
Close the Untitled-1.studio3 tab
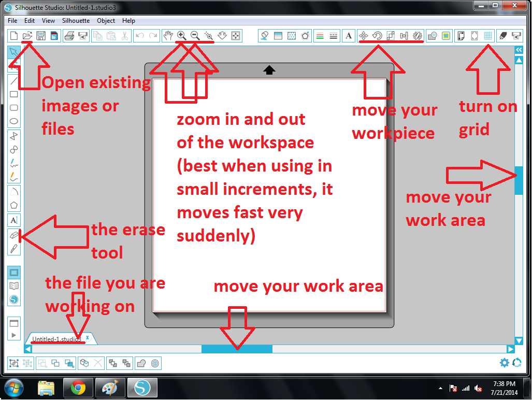coord(88,338)
